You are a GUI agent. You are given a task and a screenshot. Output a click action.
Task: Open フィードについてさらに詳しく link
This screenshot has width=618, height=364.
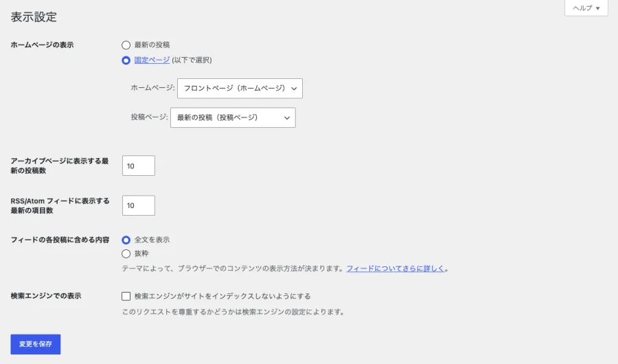[396, 269]
